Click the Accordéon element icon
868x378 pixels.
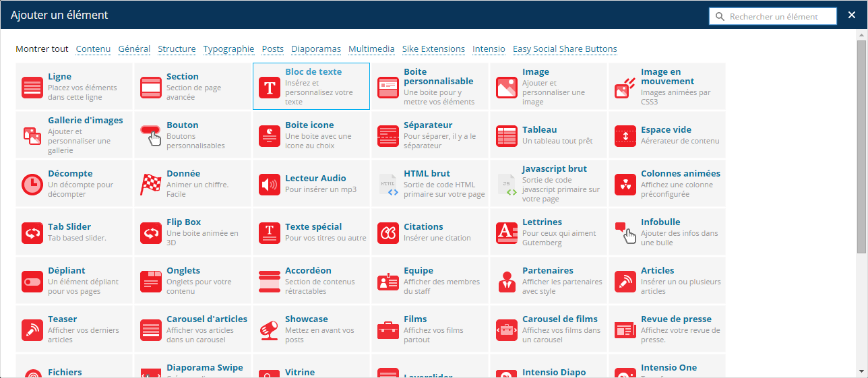(270, 282)
